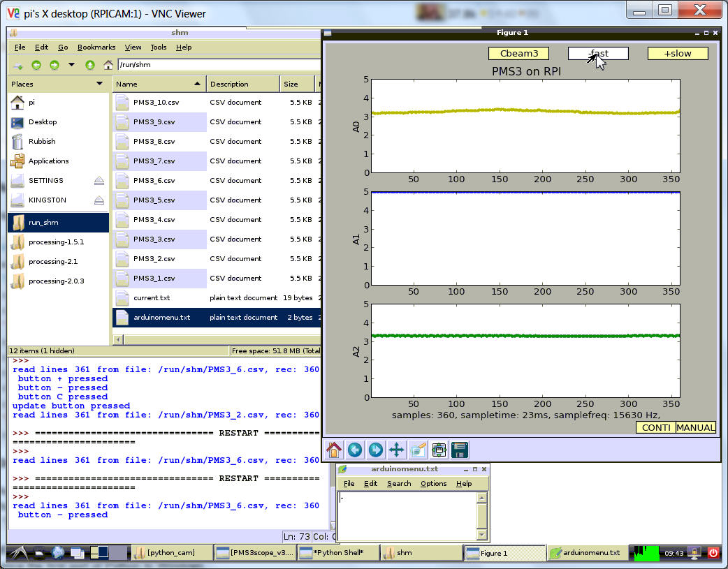Open the navigation history dropdown arrow
This screenshot has width=728, height=569.
tap(71, 65)
